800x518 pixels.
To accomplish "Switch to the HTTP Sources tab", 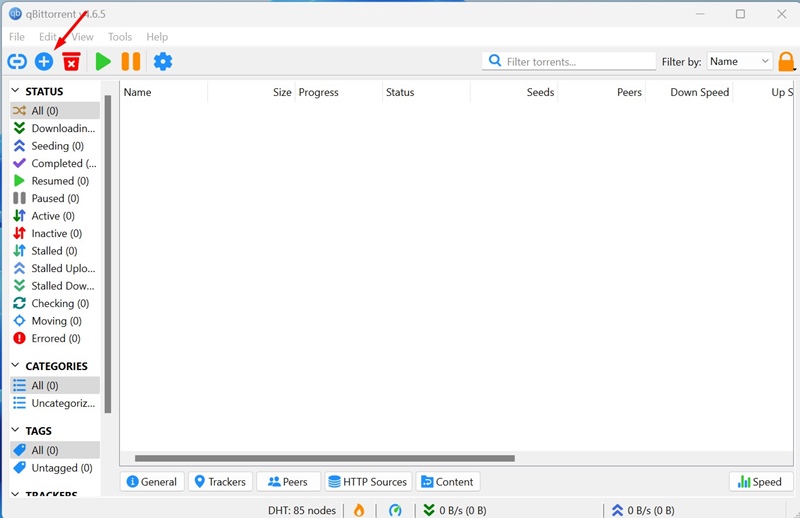I will click(368, 482).
